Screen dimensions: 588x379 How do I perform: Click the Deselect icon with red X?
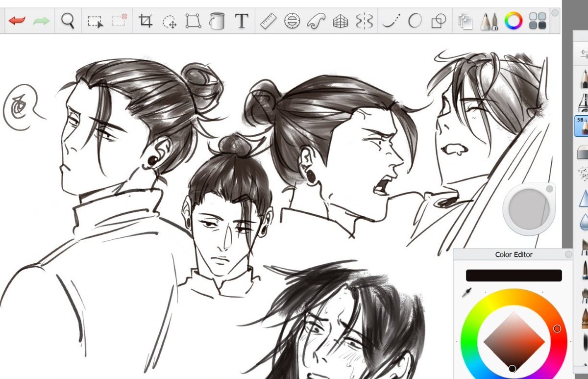click(x=119, y=21)
